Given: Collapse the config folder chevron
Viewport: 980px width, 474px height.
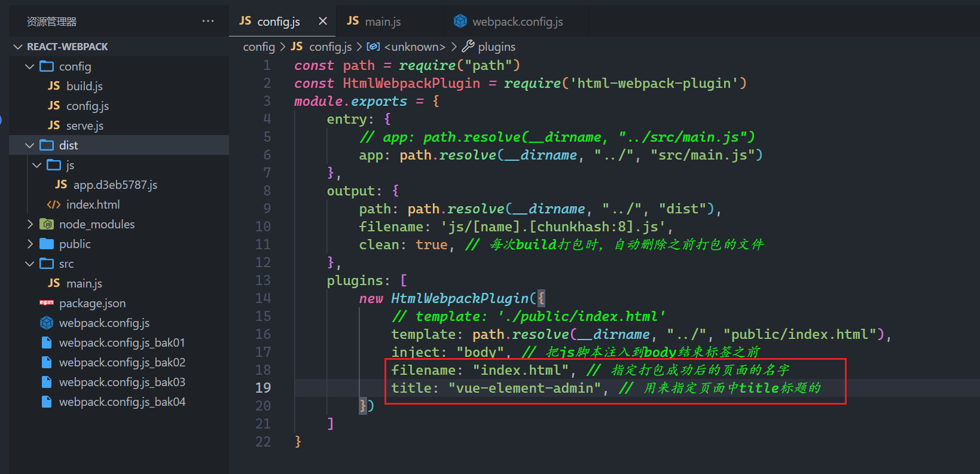Looking at the screenshot, I should 30,66.
